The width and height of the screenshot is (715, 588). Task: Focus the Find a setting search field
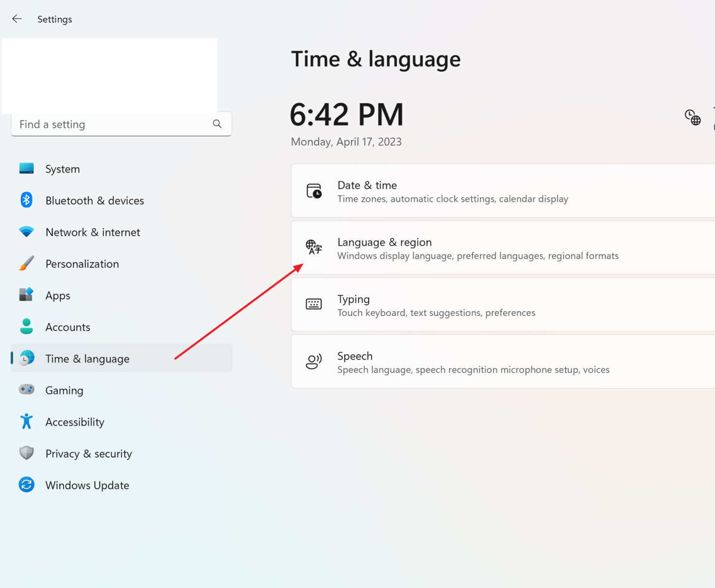(121, 124)
